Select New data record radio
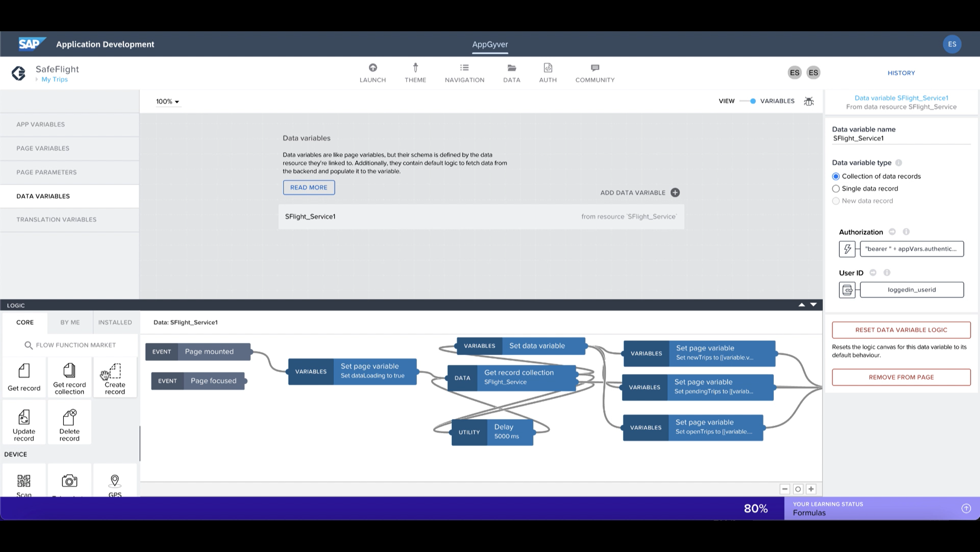This screenshot has width=980, height=552. click(836, 201)
